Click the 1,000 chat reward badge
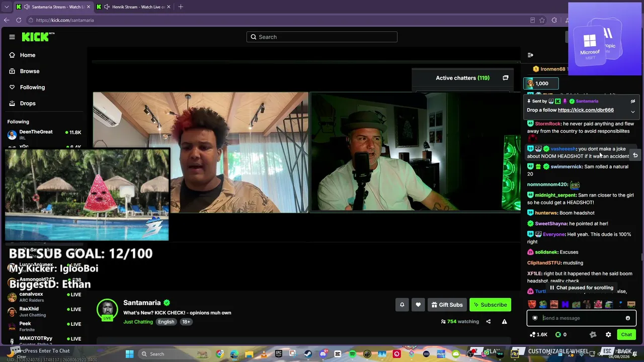Image resolution: width=644 pixels, height=362 pixels. (541, 83)
